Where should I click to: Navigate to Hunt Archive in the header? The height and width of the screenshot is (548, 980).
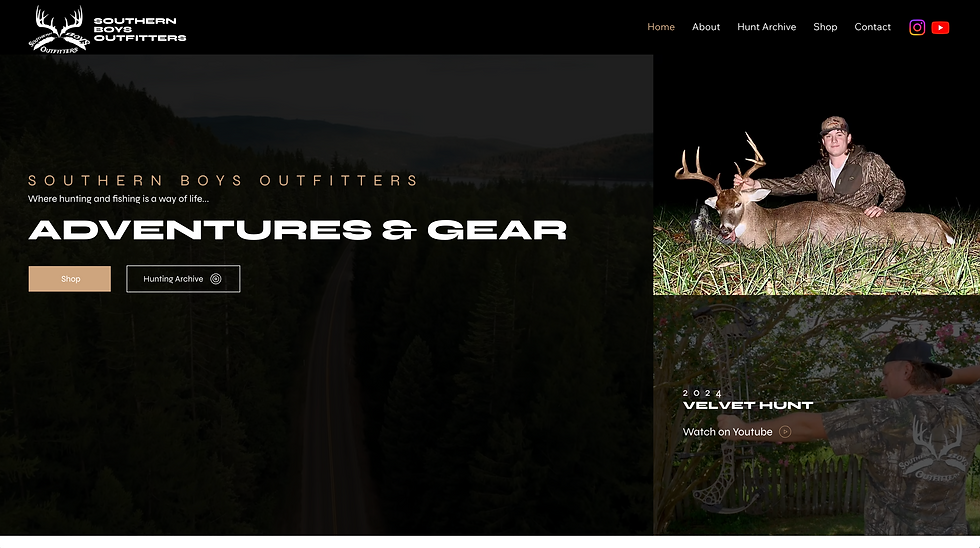[x=766, y=27]
